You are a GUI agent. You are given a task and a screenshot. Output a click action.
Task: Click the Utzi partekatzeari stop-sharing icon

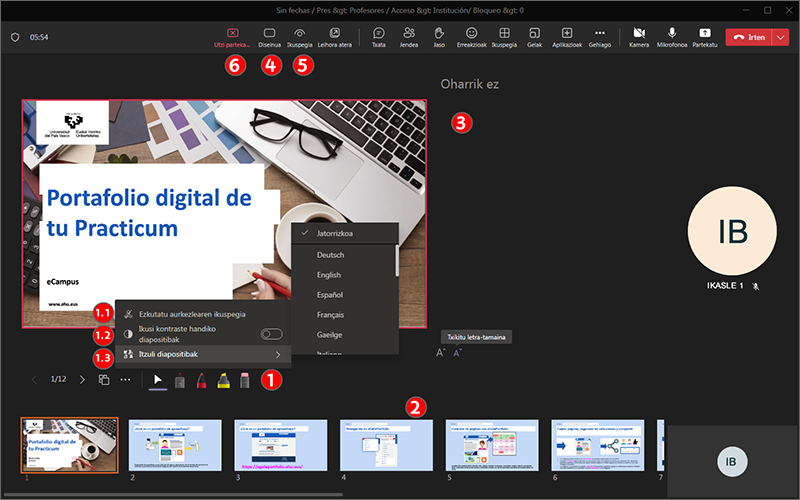[x=233, y=33]
